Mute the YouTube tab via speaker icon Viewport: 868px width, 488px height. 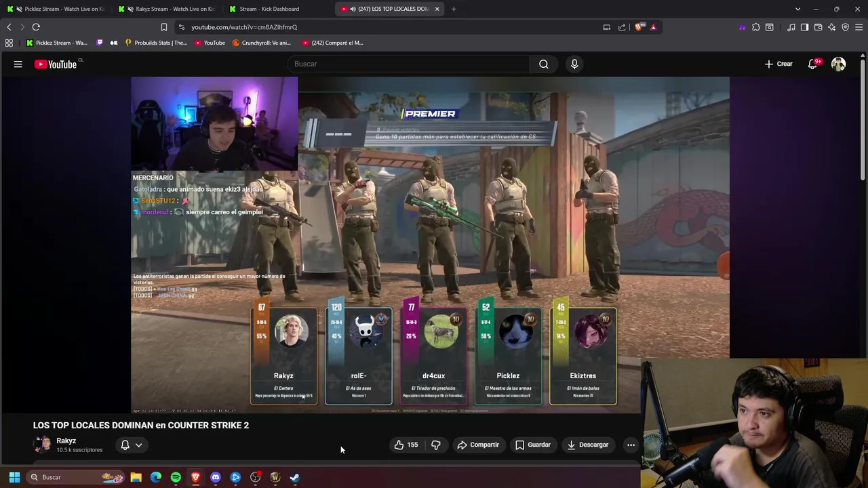tap(353, 9)
